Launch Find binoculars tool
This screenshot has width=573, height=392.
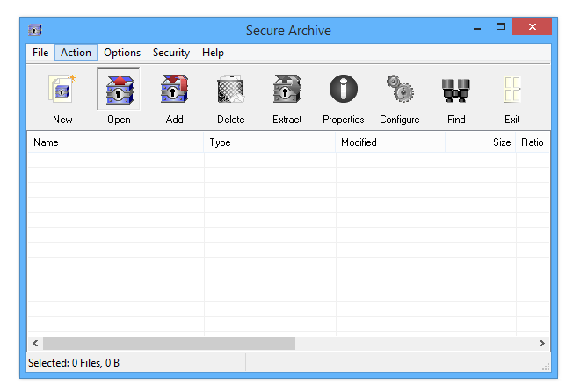[456, 89]
